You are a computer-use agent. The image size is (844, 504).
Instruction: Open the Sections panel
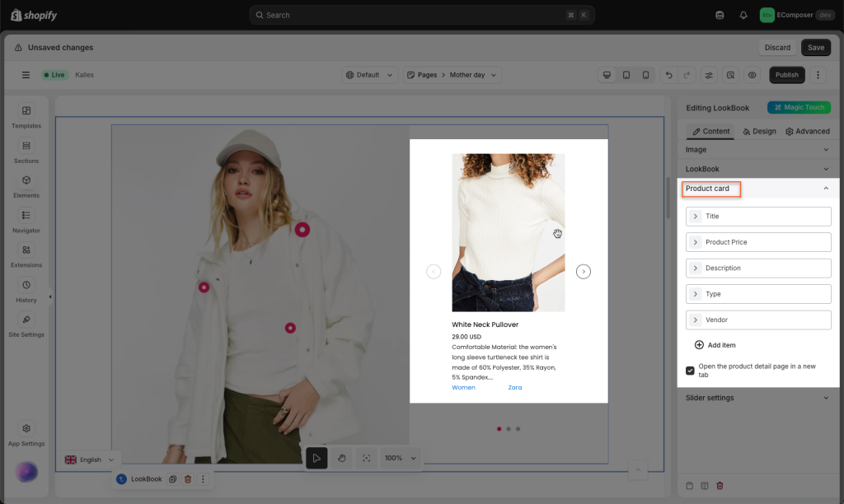click(26, 151)
